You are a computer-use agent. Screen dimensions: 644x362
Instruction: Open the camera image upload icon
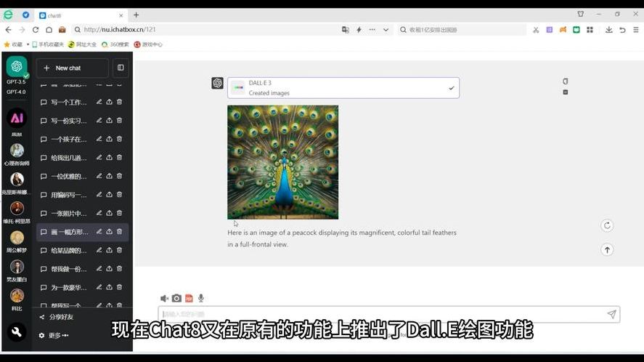tap(176, 298)
